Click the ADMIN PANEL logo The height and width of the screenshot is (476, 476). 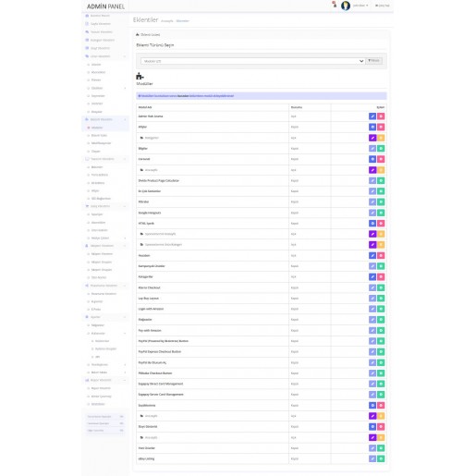(105, 6)
